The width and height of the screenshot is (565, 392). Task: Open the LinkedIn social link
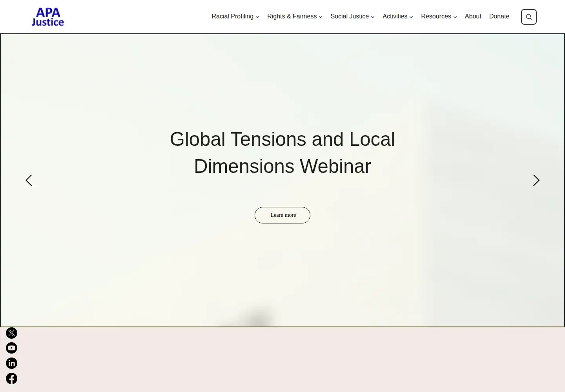coord(11,363)
